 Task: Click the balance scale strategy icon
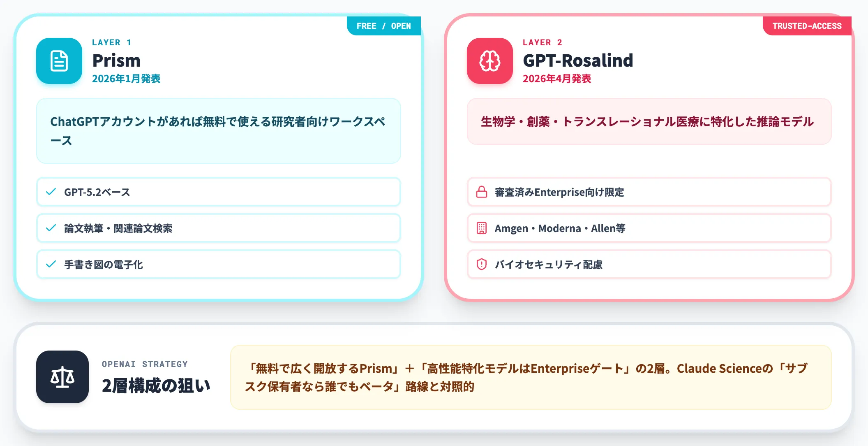[62, 377]
